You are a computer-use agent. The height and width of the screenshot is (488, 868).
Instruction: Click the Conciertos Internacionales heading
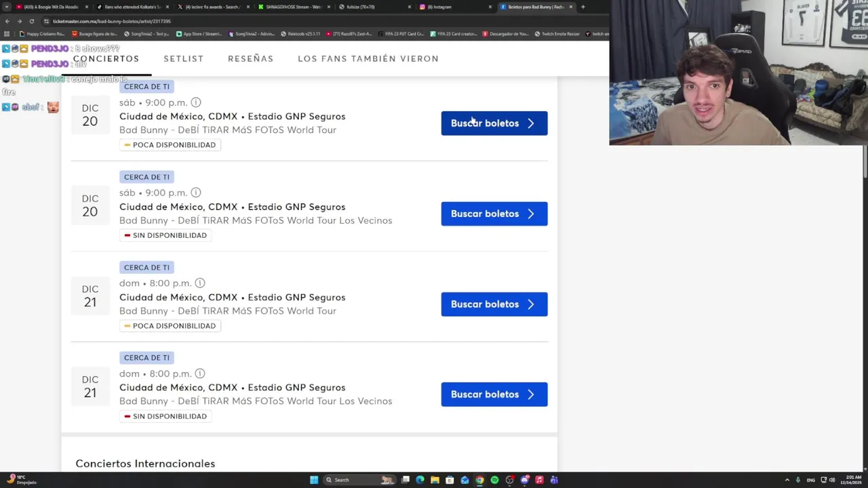click(145, 464)
